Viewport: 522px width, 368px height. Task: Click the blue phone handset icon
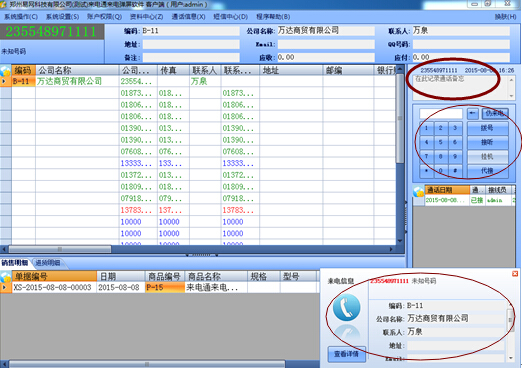pos(347,307)
